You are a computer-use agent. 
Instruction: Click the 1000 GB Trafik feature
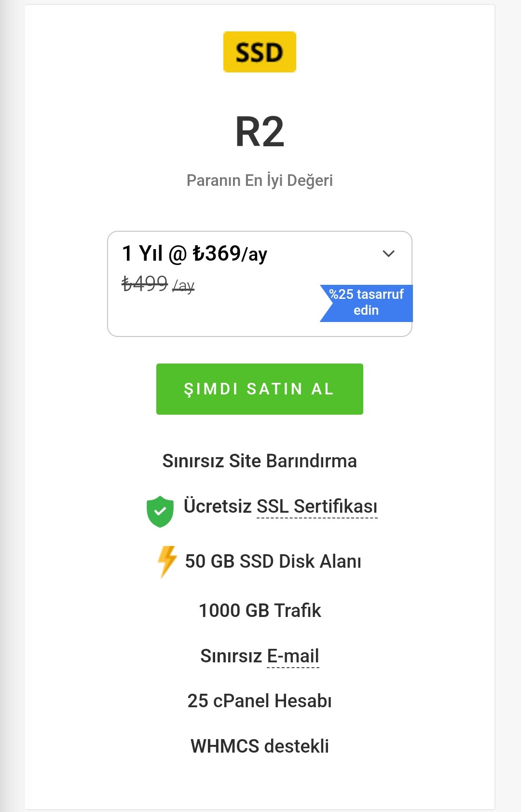click(260, 611)
